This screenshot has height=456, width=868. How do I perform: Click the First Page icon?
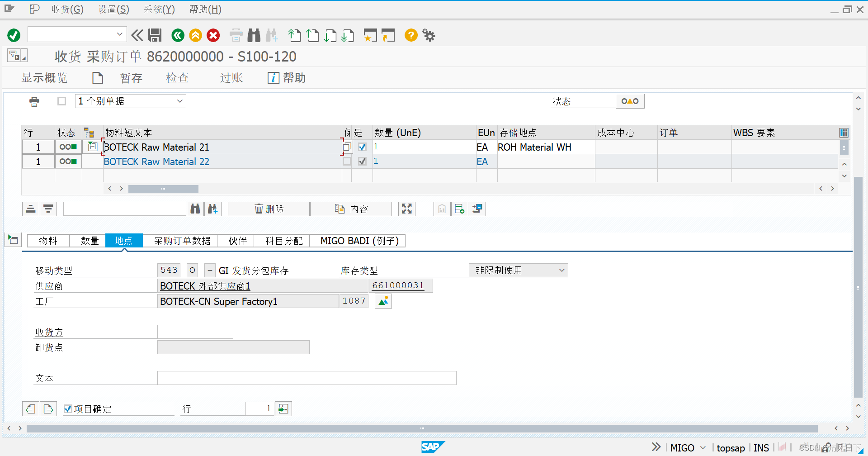295,35
